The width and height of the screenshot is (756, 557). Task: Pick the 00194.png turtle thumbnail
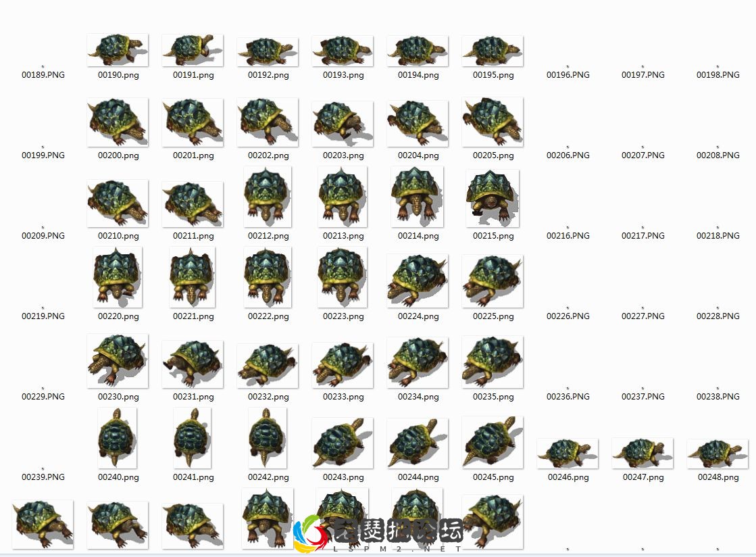click(x=418, y=51)
